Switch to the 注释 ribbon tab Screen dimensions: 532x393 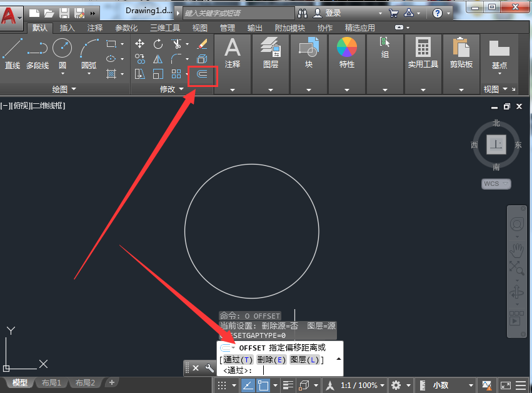(94, 28)
